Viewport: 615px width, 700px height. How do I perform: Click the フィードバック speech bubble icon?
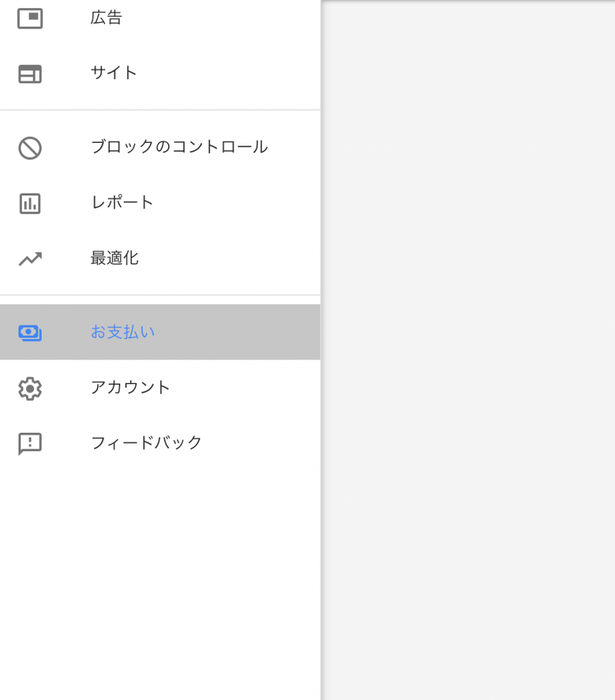pos(30,444)
